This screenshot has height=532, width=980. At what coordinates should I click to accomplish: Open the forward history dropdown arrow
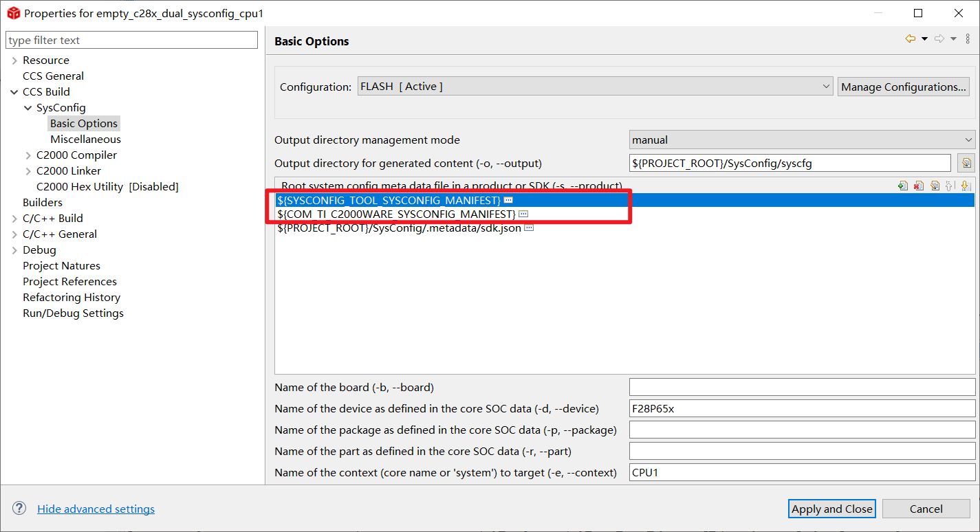pyautogui.click(x=953, y=39)
